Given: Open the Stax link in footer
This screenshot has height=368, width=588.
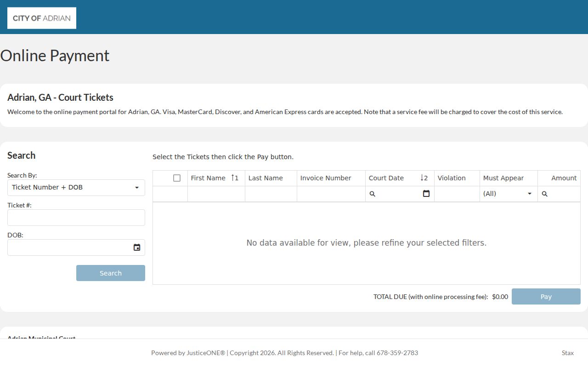Looking at the screenshot, I should (568, 353).
